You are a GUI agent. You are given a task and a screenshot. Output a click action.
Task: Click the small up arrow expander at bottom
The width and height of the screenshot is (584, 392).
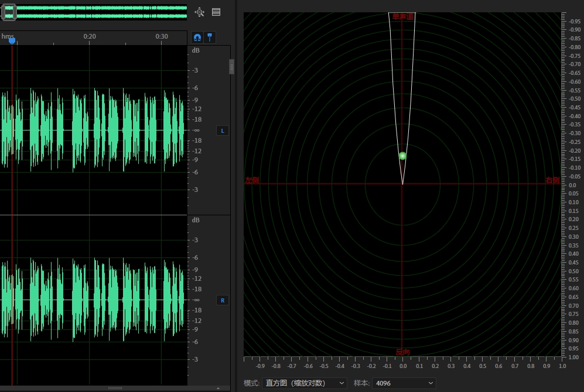coord(218,388)
